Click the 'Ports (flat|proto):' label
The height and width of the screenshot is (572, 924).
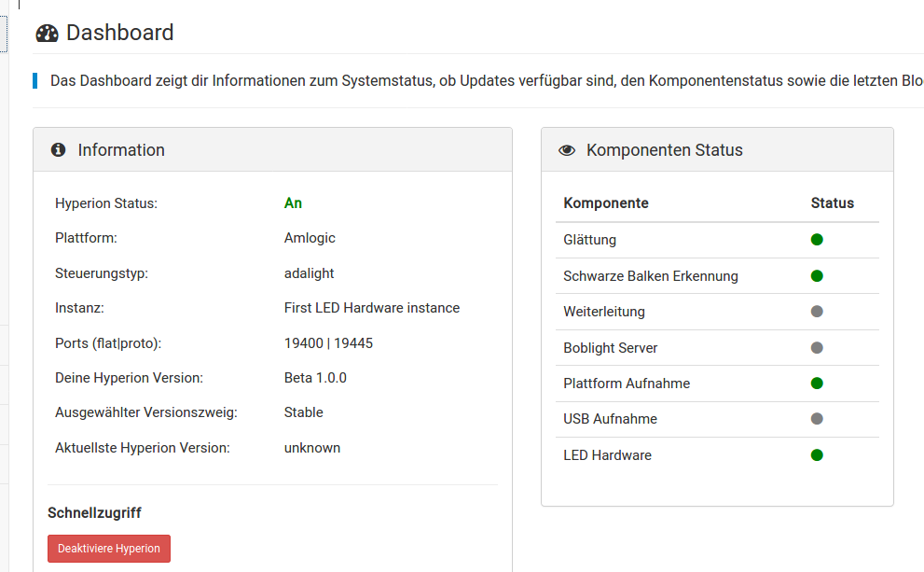108,343
